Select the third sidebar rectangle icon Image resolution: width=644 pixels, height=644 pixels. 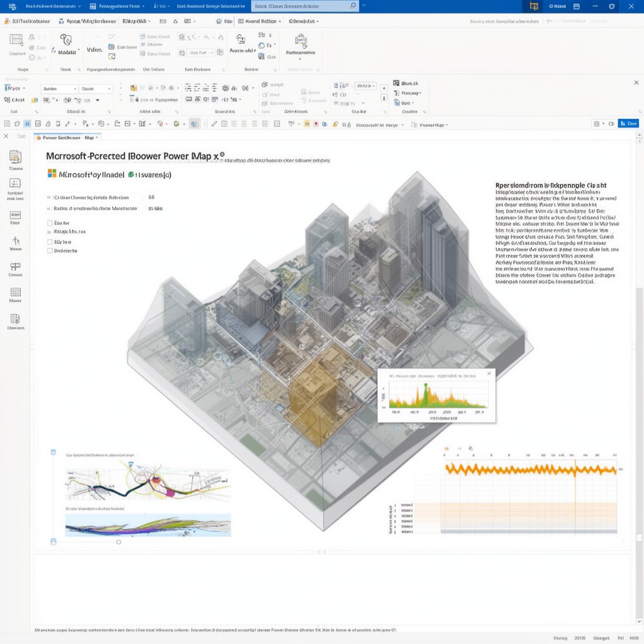(15, 215)
